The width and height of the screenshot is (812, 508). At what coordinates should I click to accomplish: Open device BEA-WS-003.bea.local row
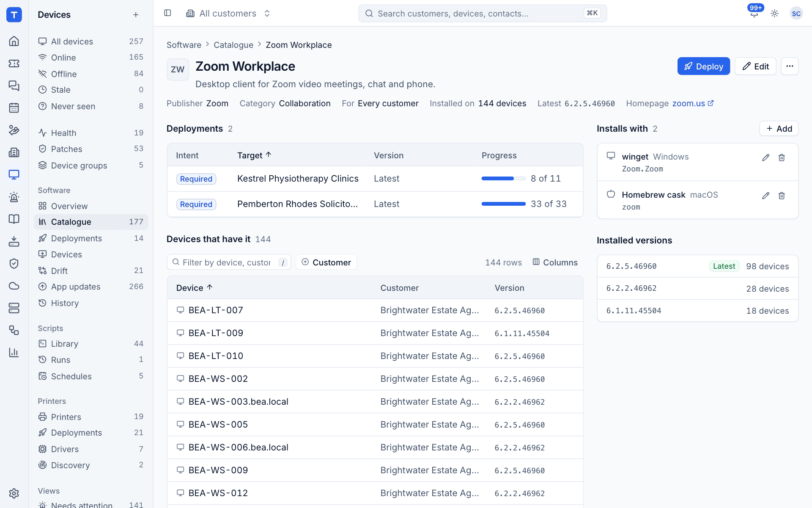375,402
